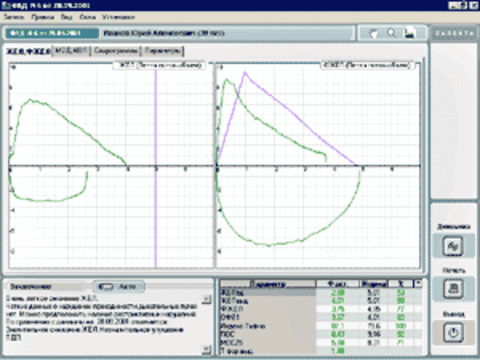
Task: Expand the right graph's ФЖЕЛ loop type label
Action: click(368, 65)
